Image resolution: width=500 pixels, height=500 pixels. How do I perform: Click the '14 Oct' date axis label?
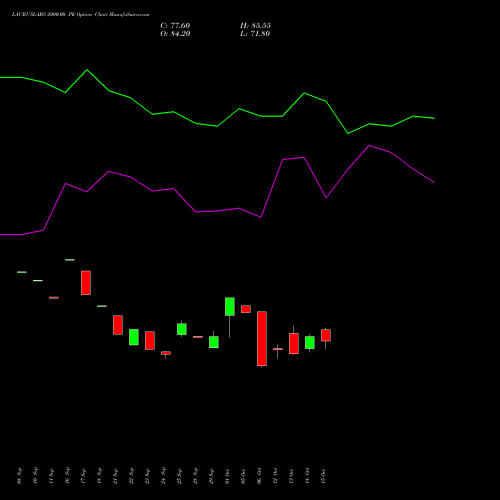307,476
